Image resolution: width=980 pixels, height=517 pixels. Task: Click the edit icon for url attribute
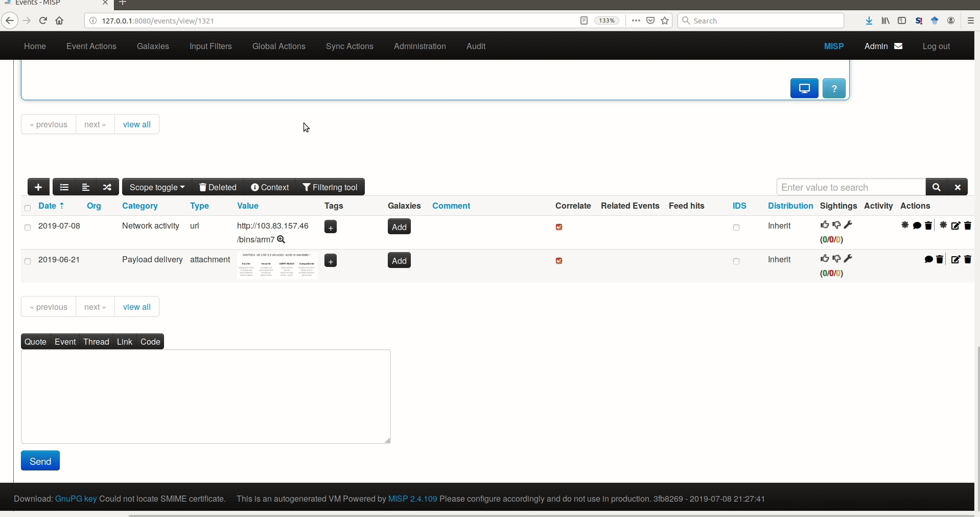[955, 226]
